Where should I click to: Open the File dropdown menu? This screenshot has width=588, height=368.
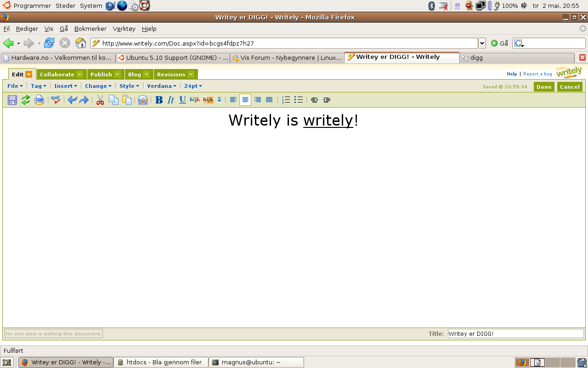tap(15, 86)
